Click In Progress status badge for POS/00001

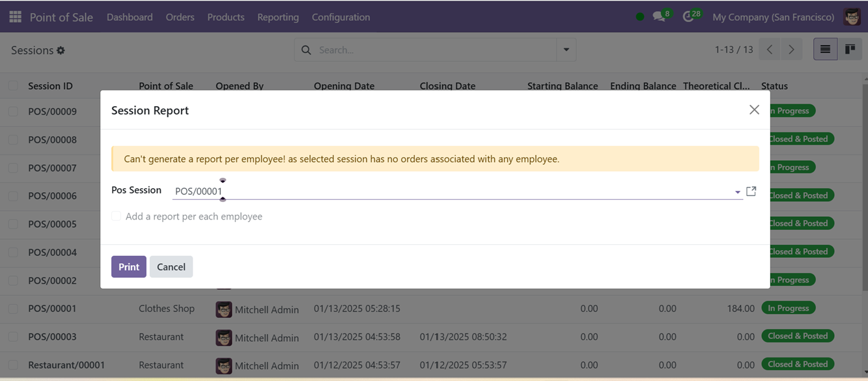[x=788, y=308]
